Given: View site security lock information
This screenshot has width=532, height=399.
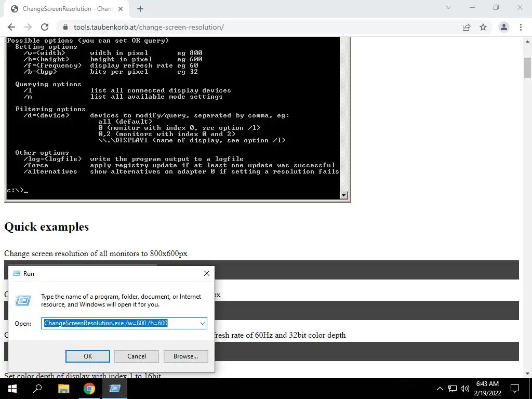Looking at the screenshot, I should click(x=65, y=27).
